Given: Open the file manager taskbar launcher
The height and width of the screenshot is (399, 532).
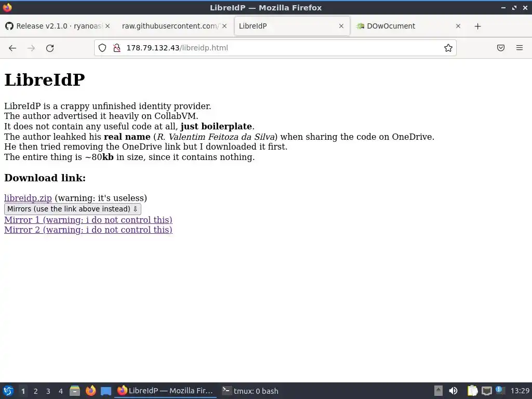Looking at the screenshot, I should coord(75,391).
